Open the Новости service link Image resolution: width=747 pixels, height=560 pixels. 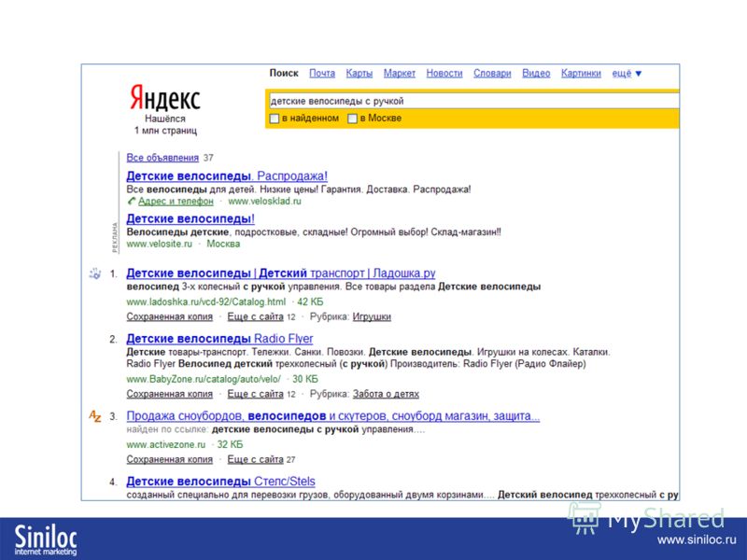(x=444, y=74)
